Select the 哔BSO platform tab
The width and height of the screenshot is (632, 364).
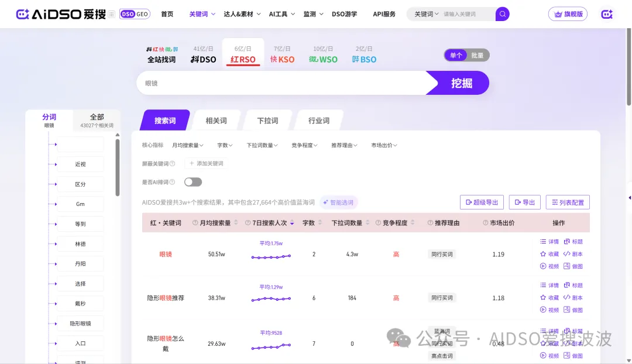point(364,55)
